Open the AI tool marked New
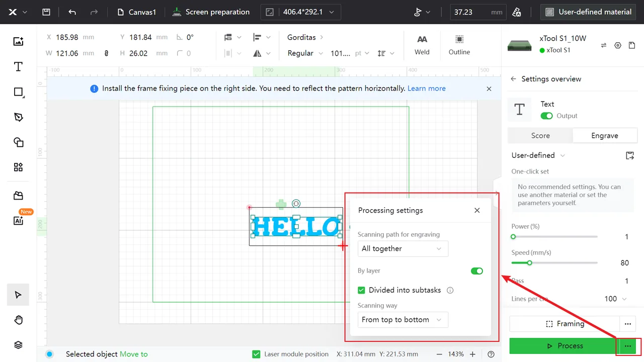644x362 pixels. pyautogui.click(x=18, y=221)
